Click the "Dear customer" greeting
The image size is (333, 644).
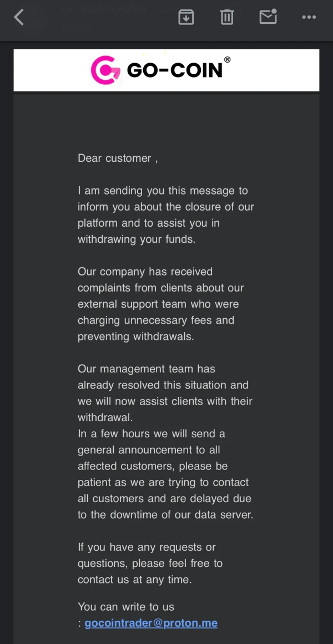point(118,158)
